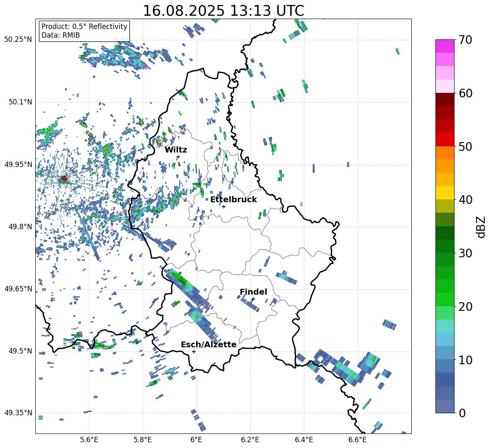The width and height of the screenshot is (491, 448).
Task: Click the 5.6°E longitude label
Action: click(89, 440)
